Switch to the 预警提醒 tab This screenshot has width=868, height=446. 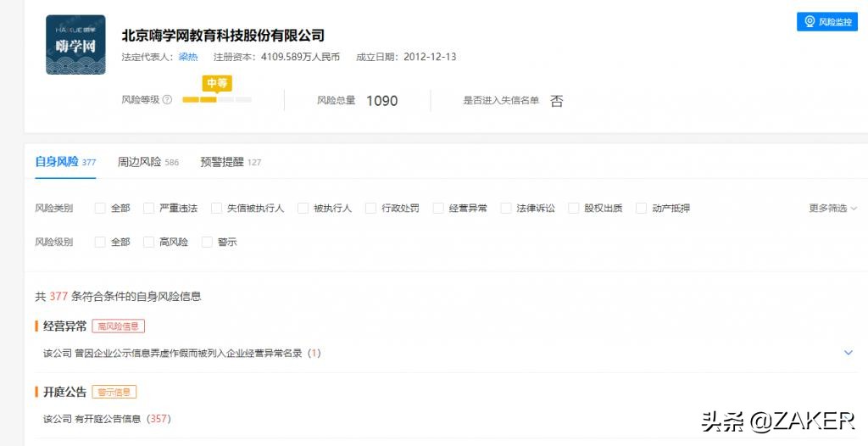pos(231,162)
